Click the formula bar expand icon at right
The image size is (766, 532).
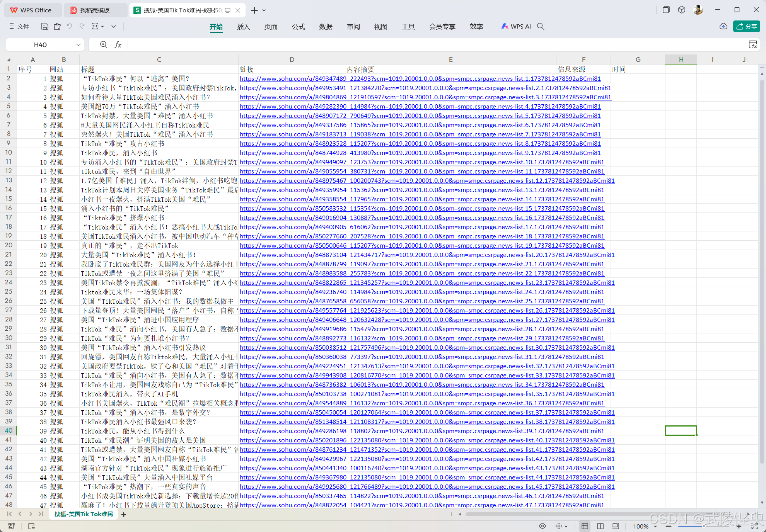753,44
